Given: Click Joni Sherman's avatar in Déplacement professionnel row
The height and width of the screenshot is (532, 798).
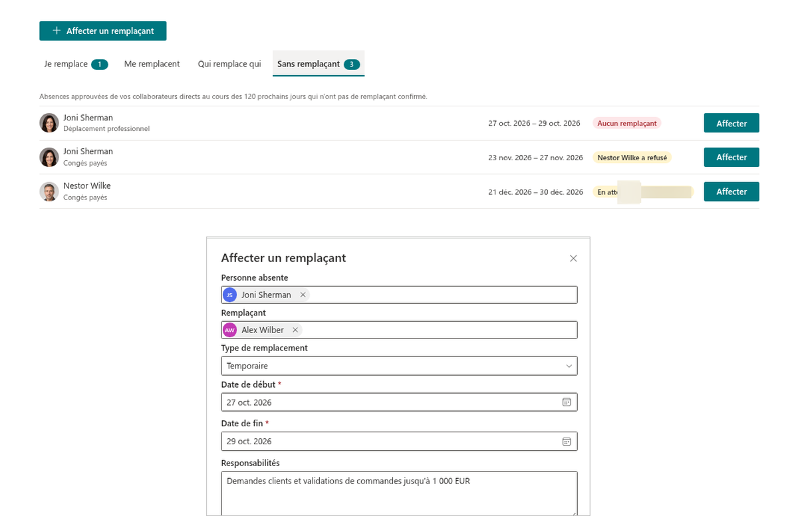Looking at the screenshot, I should click(x=49, y=123).
